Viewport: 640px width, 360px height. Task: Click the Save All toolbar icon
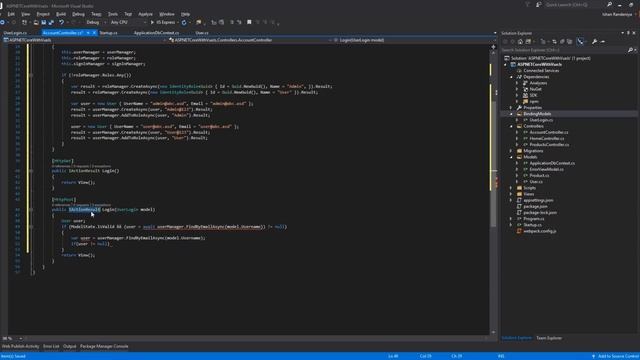[x=51, y=22]
